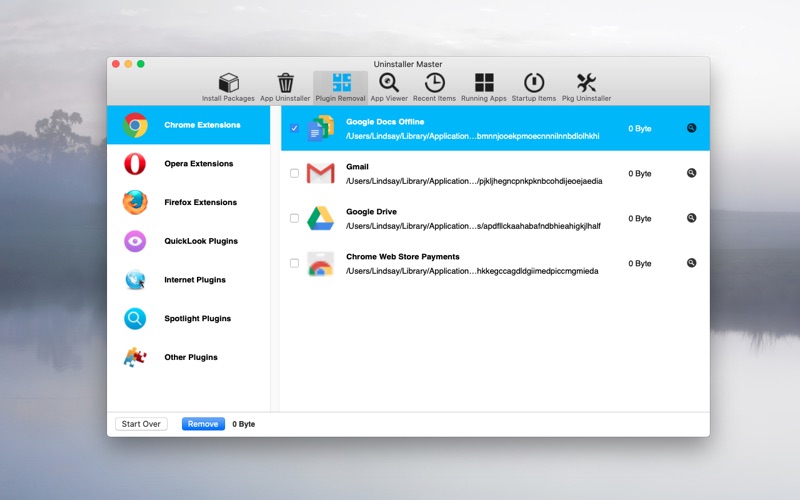800x500 pixels.
Task: Click the blue Remove button
Action: (x=203, y=424)
